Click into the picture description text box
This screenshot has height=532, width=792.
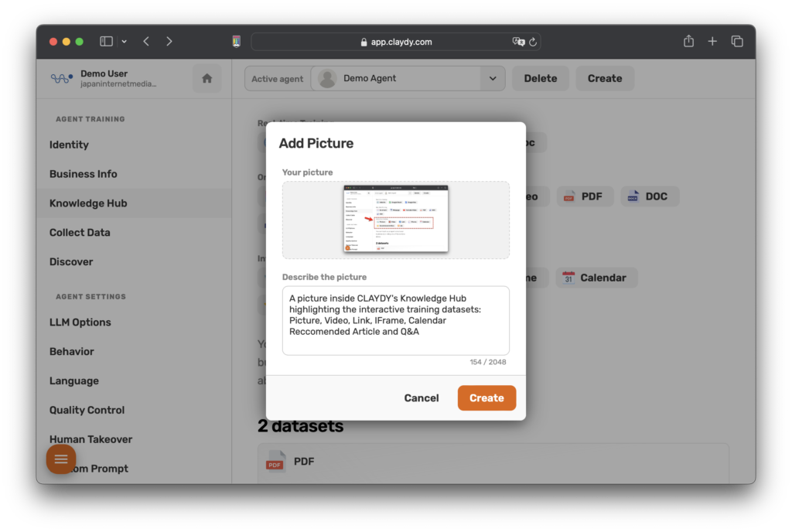[395, 320]
